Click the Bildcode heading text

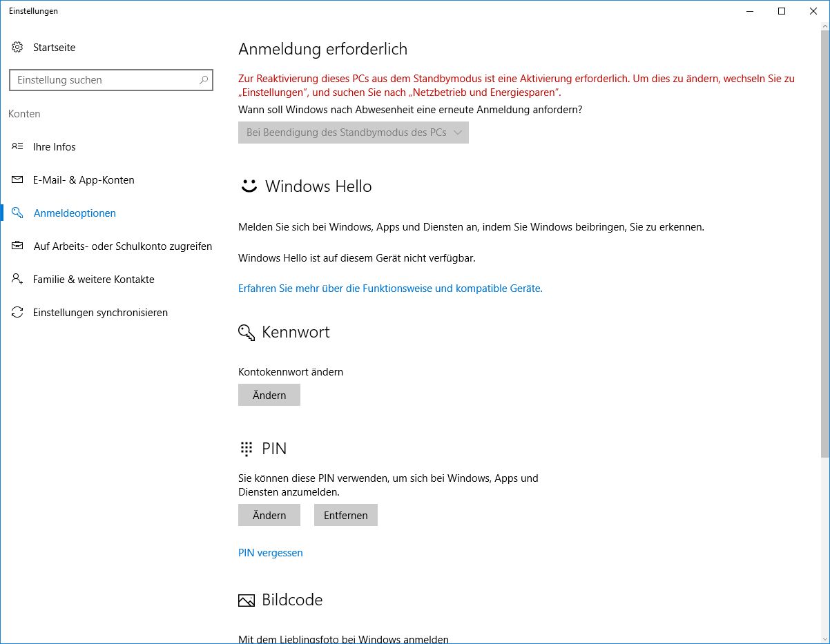pyautogui.click(x=292, y=600)
